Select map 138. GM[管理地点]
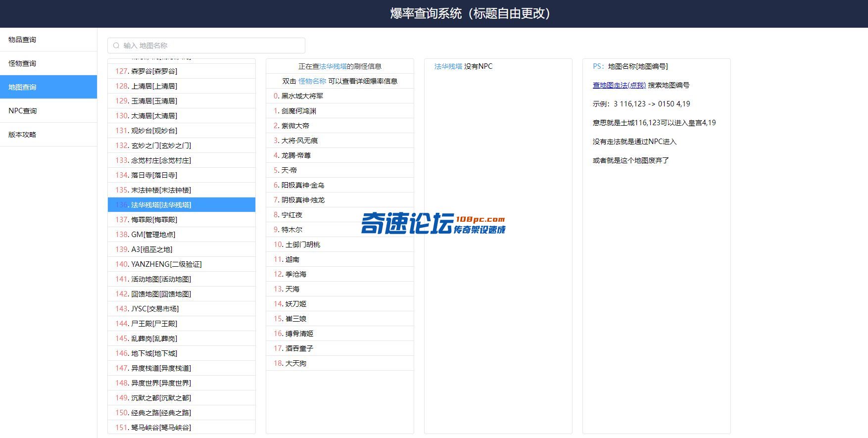The image size is (868, 438). 182,235
